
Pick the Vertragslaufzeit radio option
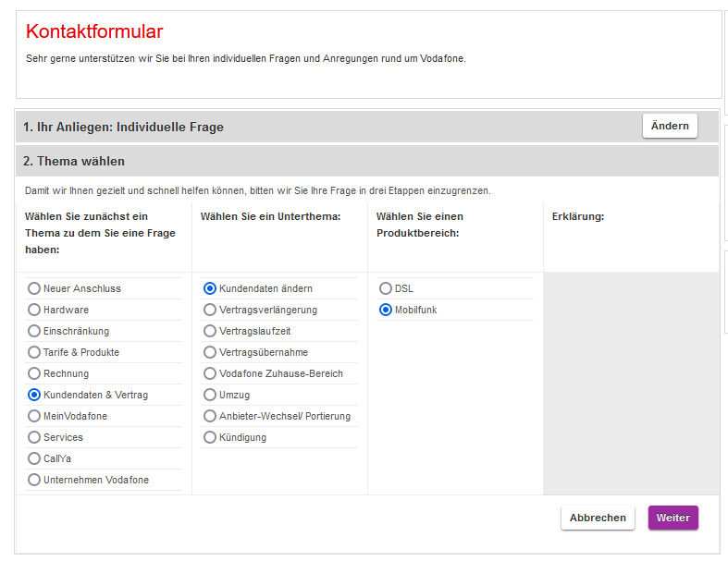[x=210, y=331]
